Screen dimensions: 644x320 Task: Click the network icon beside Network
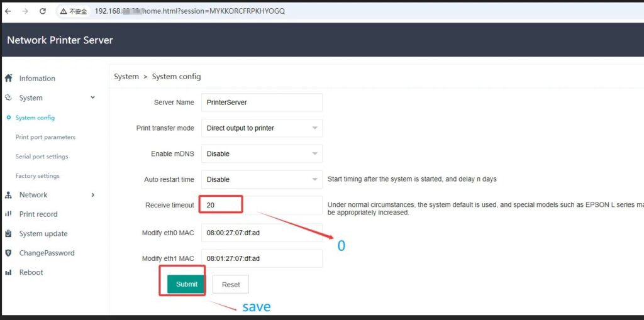click(8, 195)
